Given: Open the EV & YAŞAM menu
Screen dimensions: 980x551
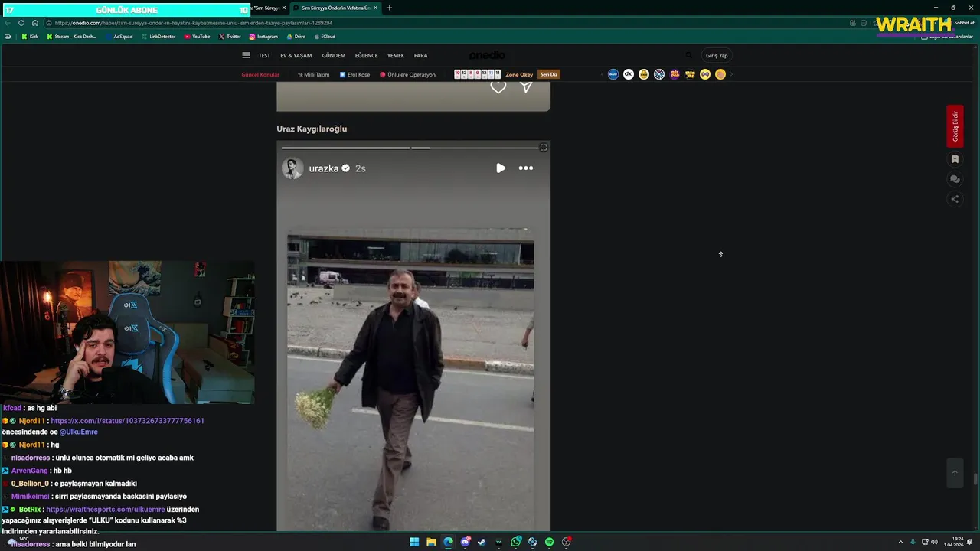Looking at the screenshot, I should pyautogui.click(x=296, y=55).
